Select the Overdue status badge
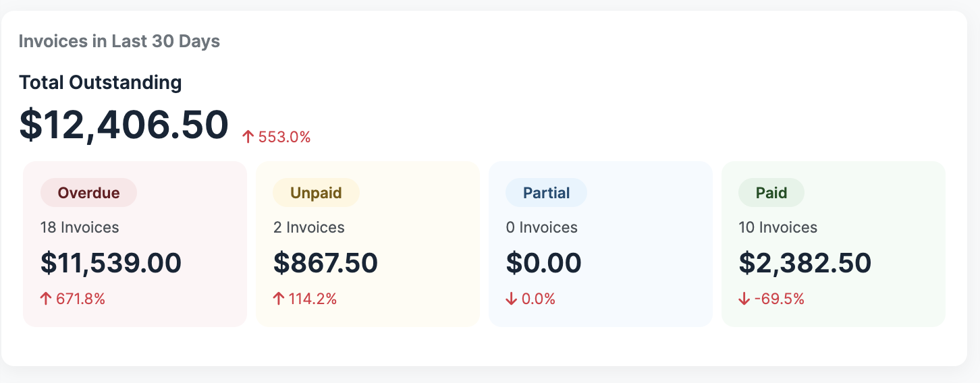Image resolution: width=980 pixels, height=383 pixels. [x=88, y=193]
